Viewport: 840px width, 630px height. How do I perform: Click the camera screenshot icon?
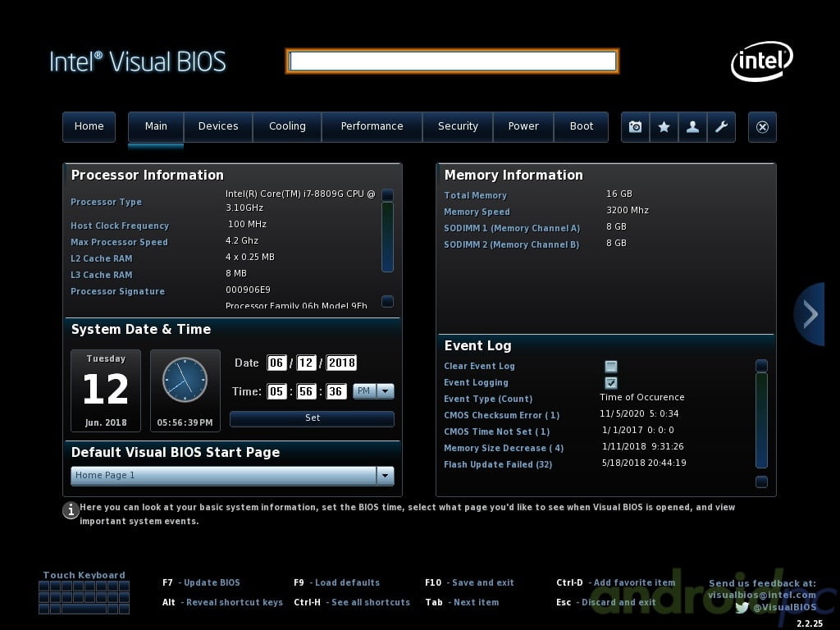point(635,127)
